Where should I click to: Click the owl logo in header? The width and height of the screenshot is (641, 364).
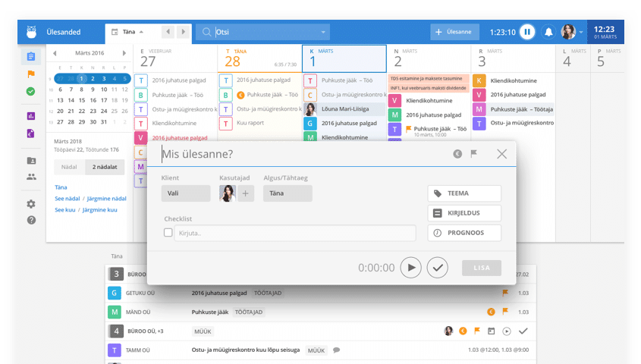[31, 32]
